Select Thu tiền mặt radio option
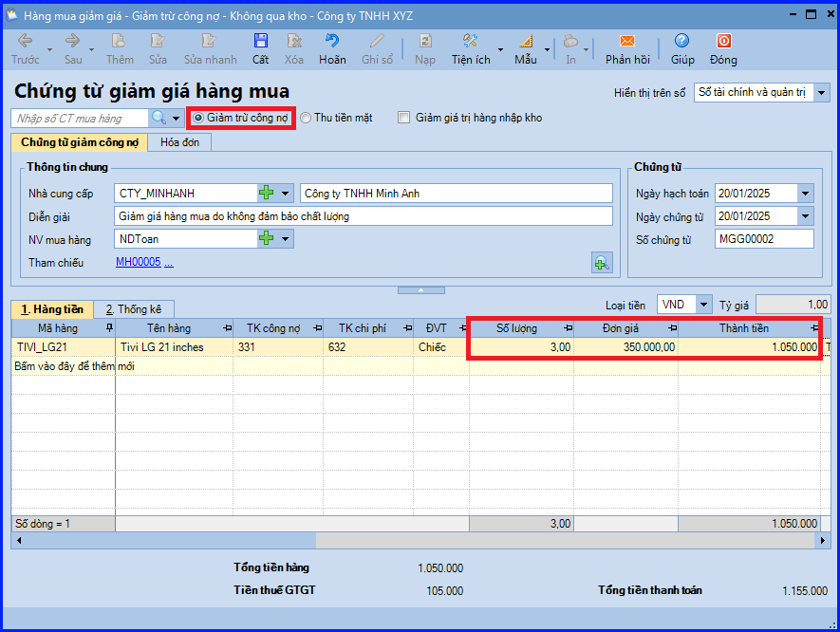The width and height of the screenshot is (840, 632). (306, 118)
